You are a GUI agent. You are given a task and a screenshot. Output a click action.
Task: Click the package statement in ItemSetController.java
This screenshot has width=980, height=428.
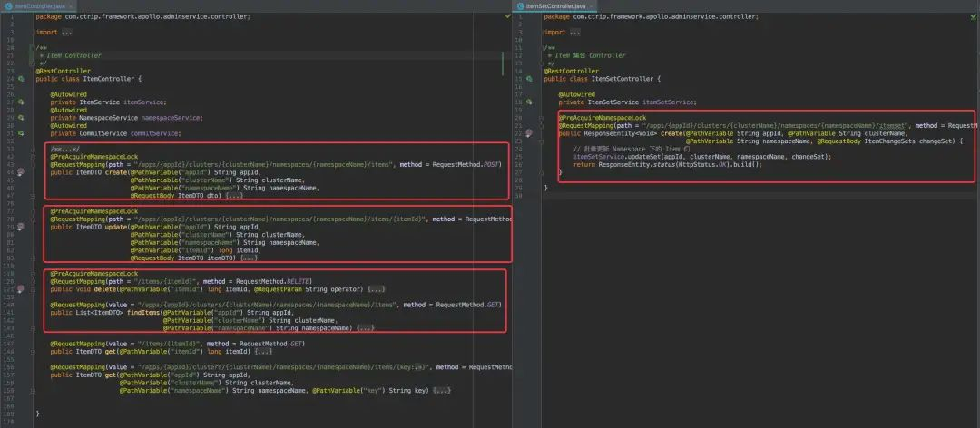pos(652,17)
